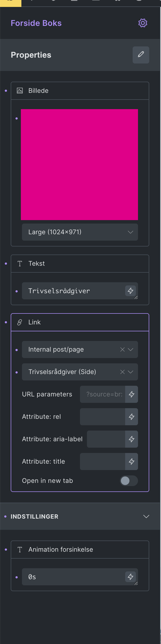Viewport: 161px width, 644px height.
Task: Open the Forside Boks settings gear
Action: tap(143, 23)
